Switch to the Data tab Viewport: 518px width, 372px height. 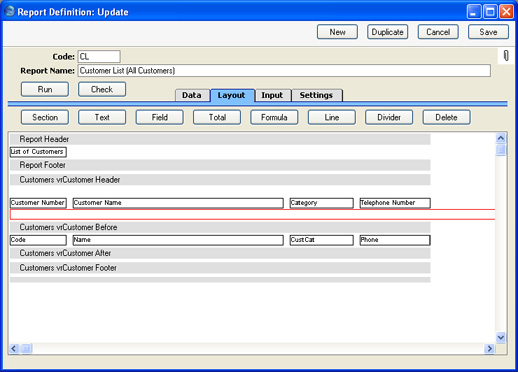(x=192, y=95)
